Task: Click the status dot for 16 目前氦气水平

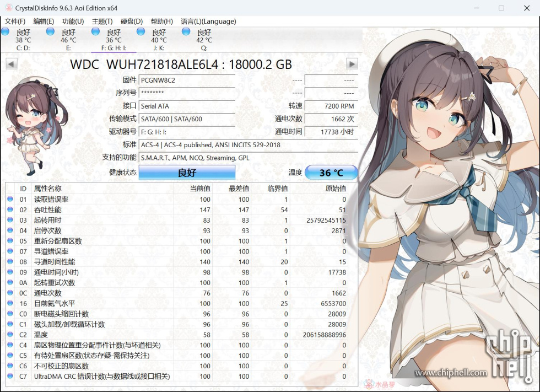Action: coord(10,303)
